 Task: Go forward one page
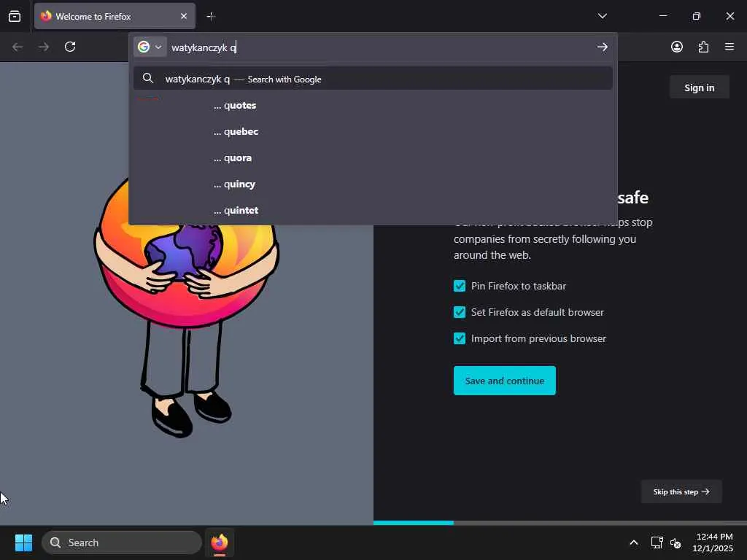[44, 47]
